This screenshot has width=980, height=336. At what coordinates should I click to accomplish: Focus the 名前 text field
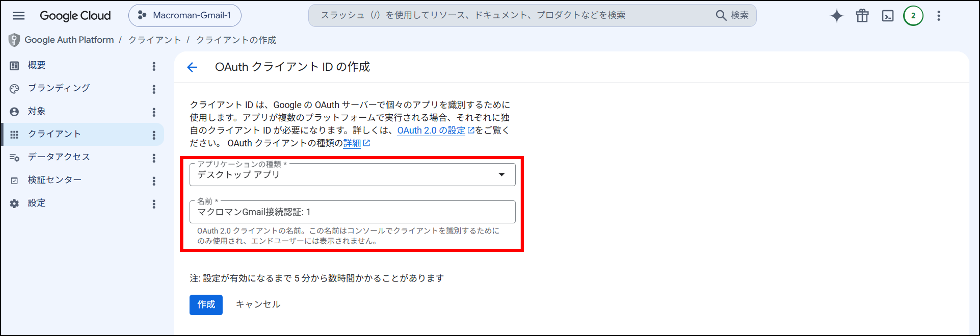coord(352,212)
